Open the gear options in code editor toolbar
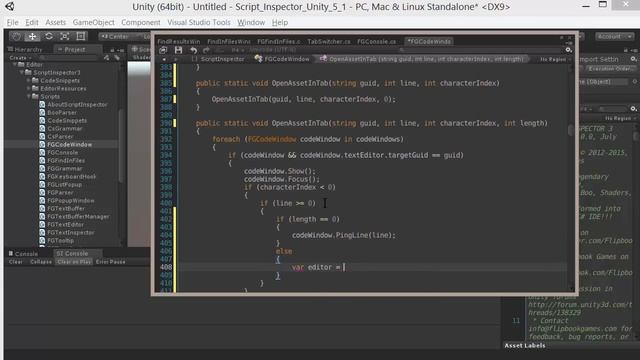640x360 pixels. click(x=569, y=50)
